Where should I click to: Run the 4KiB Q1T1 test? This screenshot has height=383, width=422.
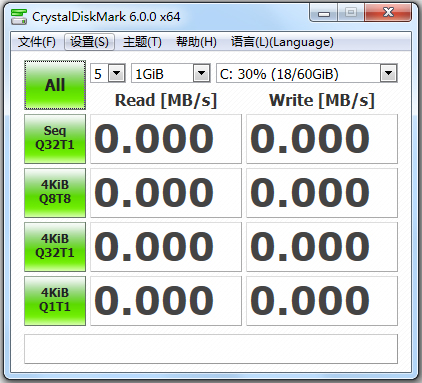55,301
